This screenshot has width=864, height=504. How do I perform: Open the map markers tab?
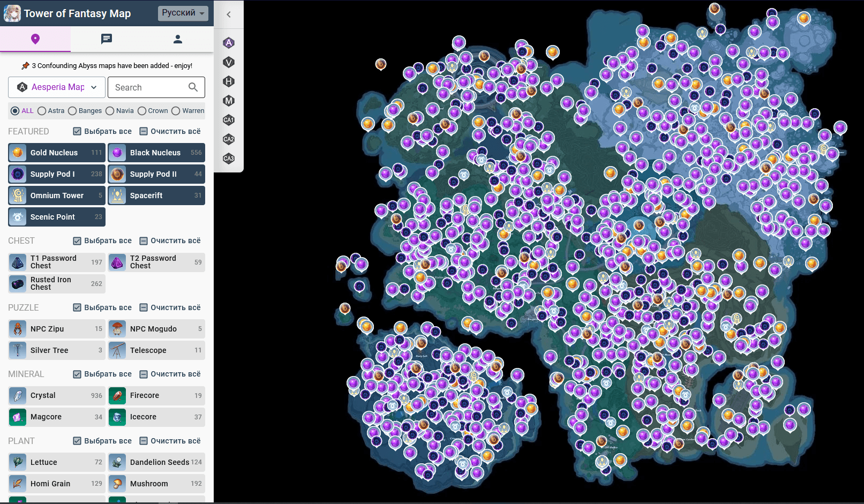coord(35,39)
